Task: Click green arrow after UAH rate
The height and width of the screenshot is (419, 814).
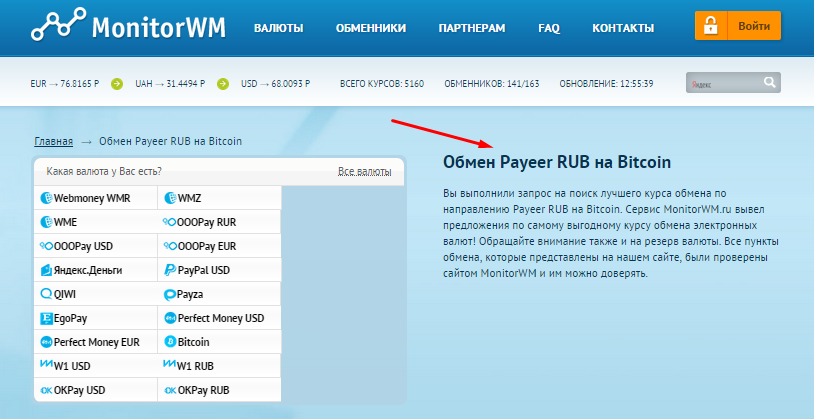Action: click(x=223, y=84)
